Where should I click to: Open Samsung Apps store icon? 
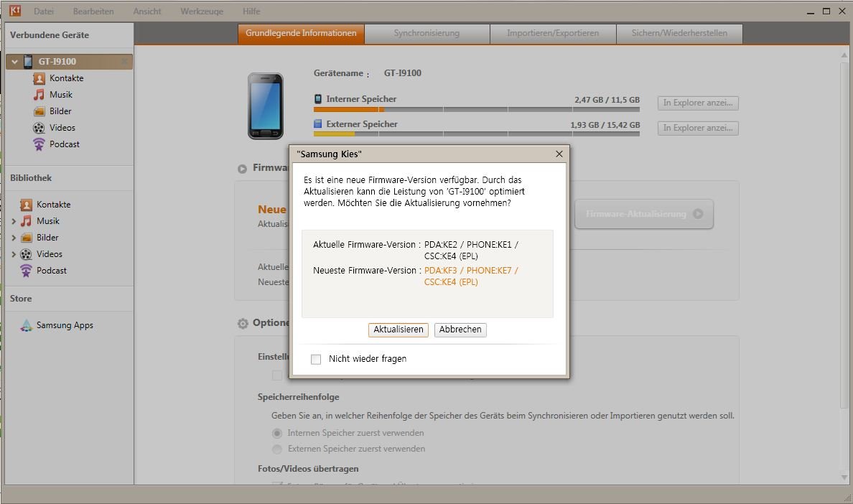pos(26,325)
